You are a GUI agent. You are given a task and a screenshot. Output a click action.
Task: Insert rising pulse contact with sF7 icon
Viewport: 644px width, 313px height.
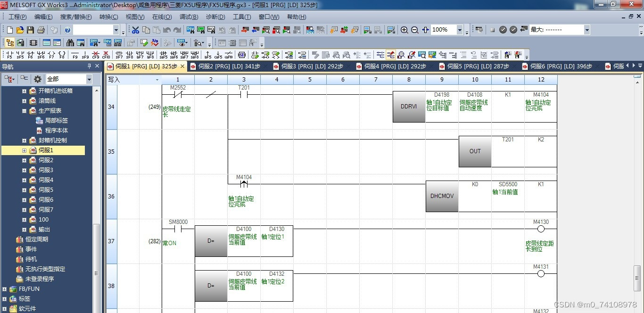coord(119,55)
